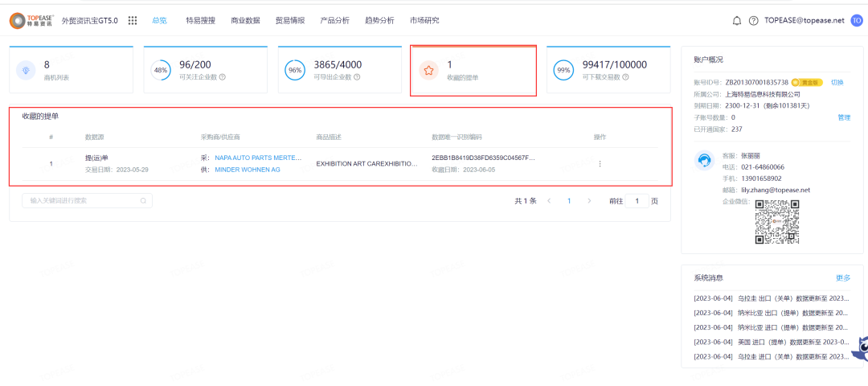Viewport: 868px width, 386px height.
Task: Click email lily.zhang@topease.net
Action: 776,190
